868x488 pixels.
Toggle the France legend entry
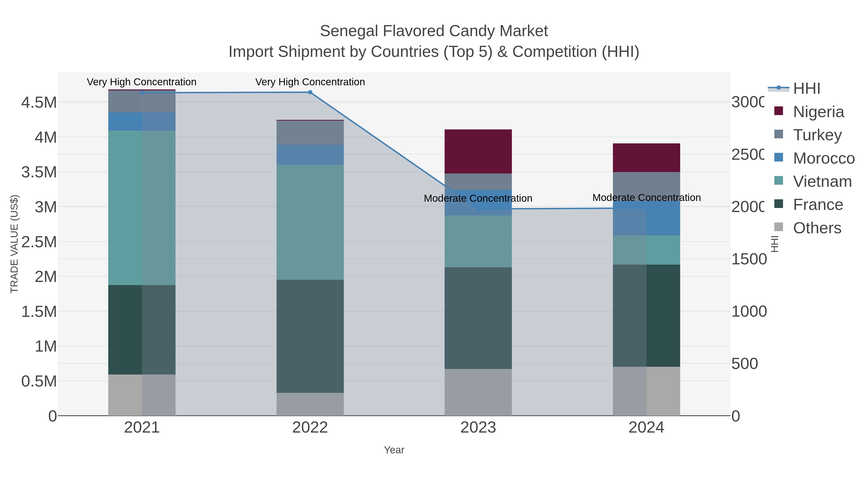point(809,205)
